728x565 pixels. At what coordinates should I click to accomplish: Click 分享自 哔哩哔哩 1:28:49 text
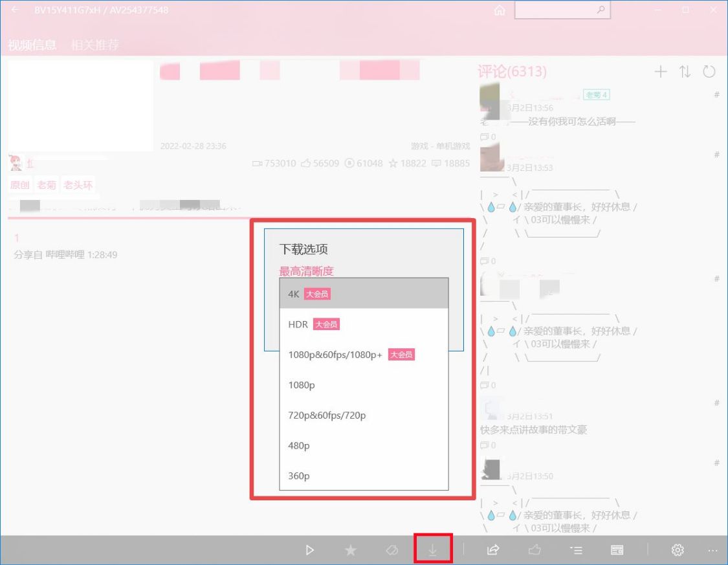pos(65,254)
